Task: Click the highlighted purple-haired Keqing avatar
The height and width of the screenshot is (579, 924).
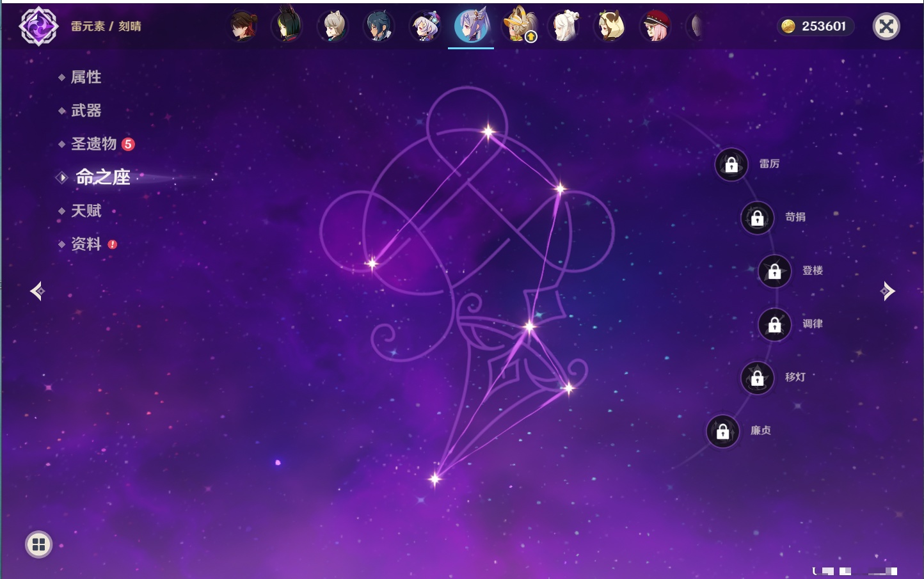Action: tap(471, 26)
